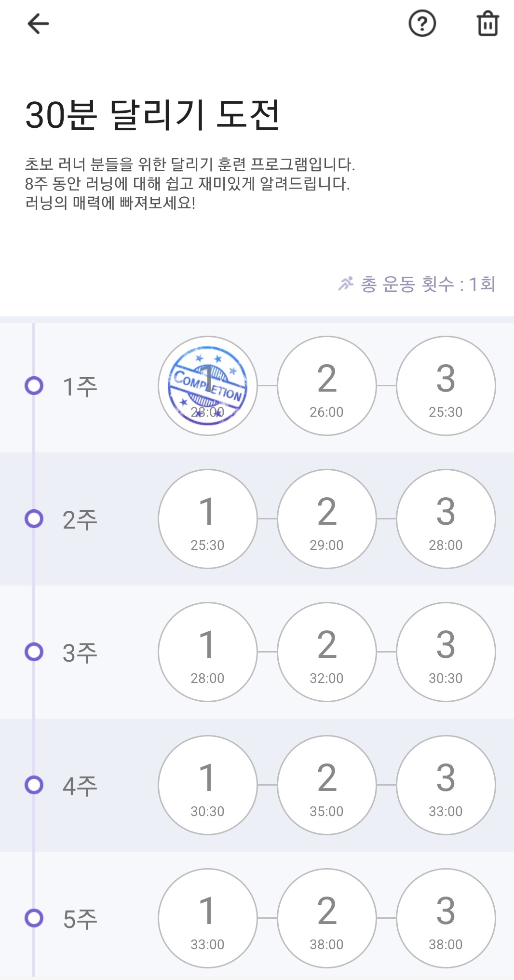
Task: Tap the back arrow icon
Action: click(x=38, y=24)
